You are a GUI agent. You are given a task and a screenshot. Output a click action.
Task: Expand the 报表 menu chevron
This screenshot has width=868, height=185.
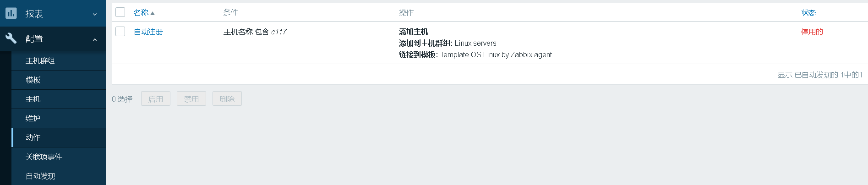click(95, 14)
